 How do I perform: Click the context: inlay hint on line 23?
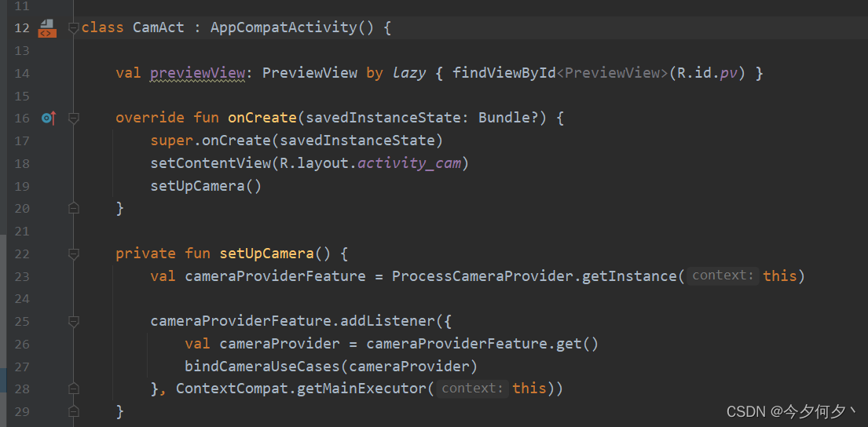(723, 276)
